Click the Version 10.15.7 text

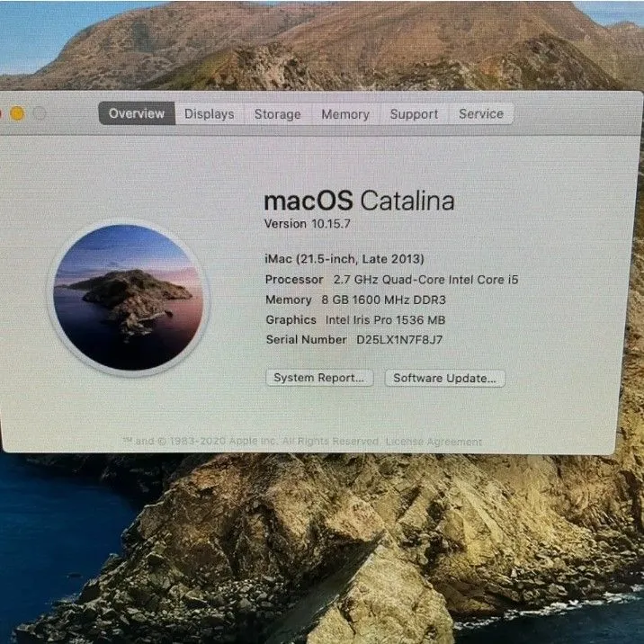(308, 224)
